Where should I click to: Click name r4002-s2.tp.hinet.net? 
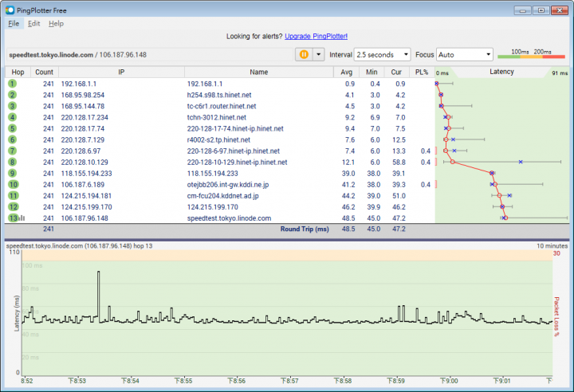(x=218, y=139)
